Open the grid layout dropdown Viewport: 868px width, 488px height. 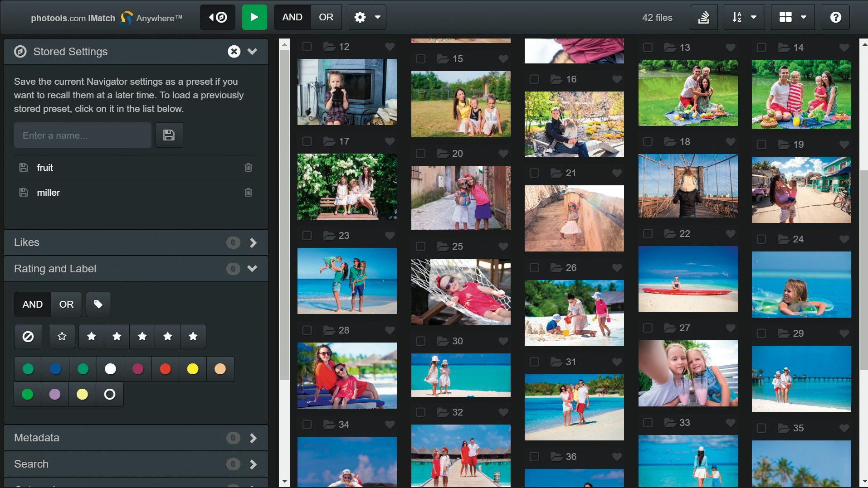792,17
